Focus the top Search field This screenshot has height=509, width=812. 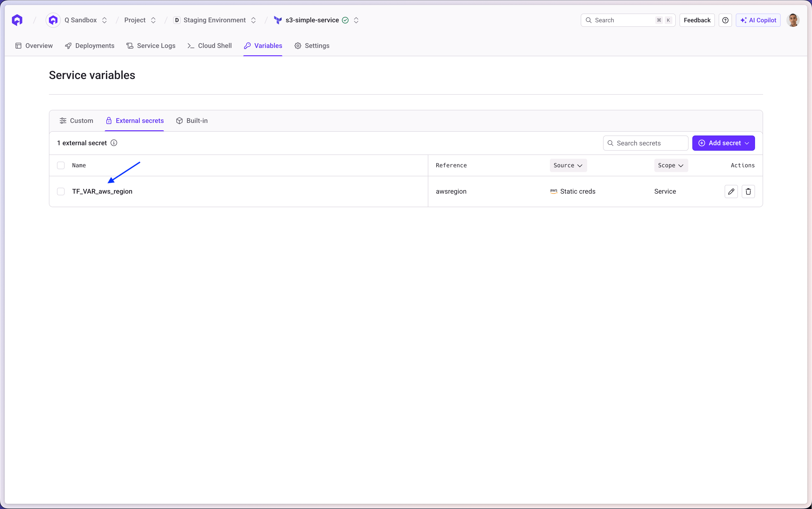[x=628, y=20]
